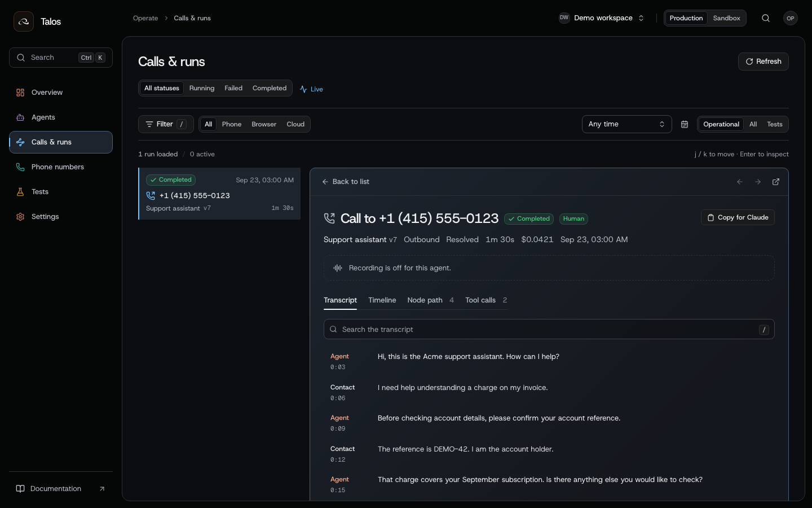Show All runs scope next to Operational

pyautogui.click(x=753, y=124)
